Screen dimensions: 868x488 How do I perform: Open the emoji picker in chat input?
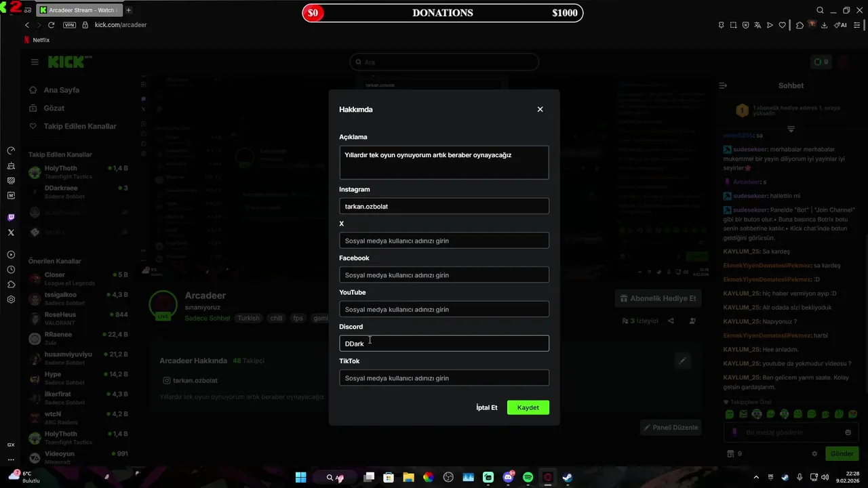pos(848,432)
